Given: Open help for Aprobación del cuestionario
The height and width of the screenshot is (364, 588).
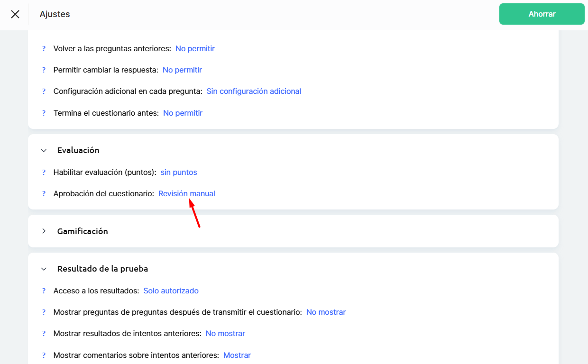Looking at the screenshot, I should [44, 193].
